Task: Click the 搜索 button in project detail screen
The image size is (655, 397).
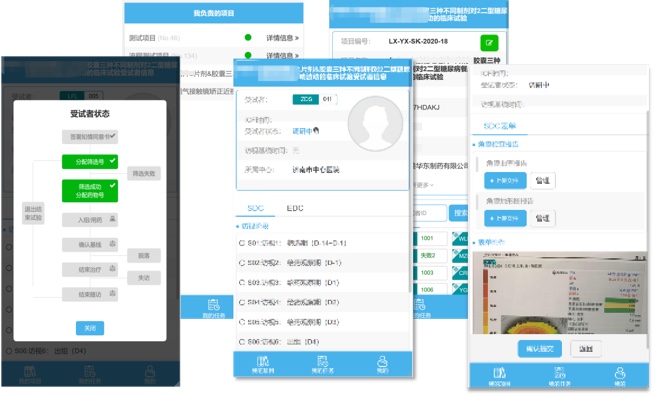Action: (x=459, y=213)
